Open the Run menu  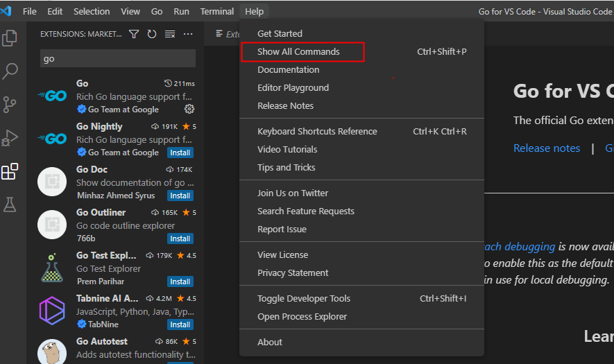coord(181,11)
